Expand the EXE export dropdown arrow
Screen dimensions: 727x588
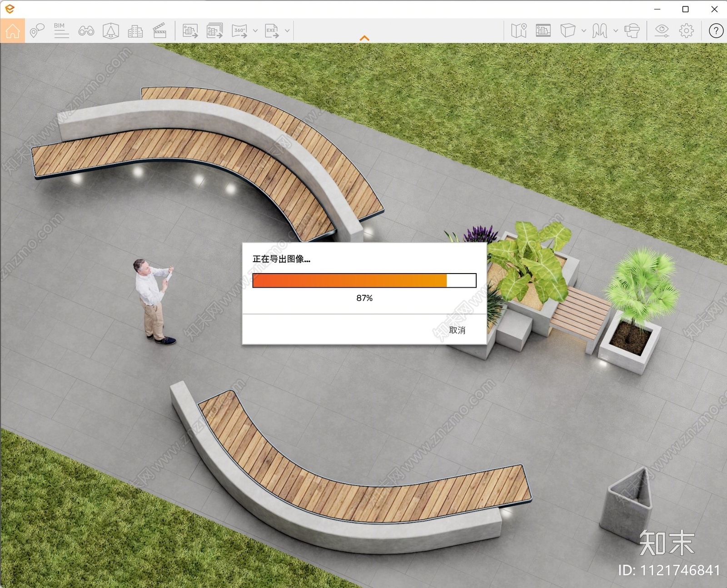coord(287,31)
